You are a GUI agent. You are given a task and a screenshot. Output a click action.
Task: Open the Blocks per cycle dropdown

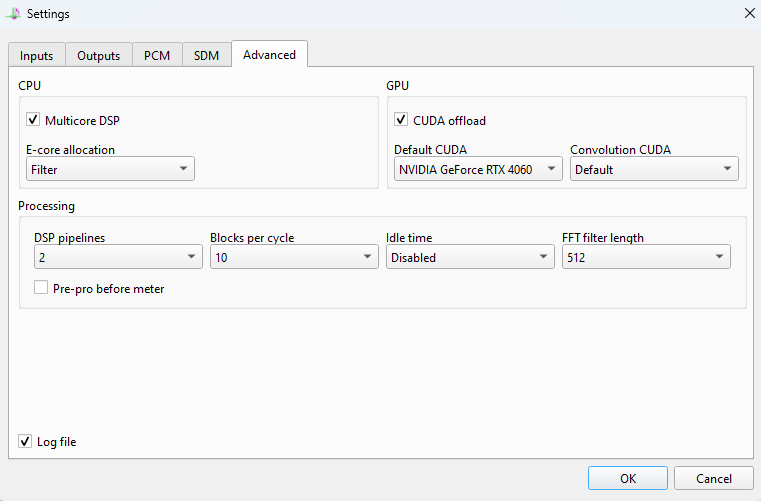[294, 257]
